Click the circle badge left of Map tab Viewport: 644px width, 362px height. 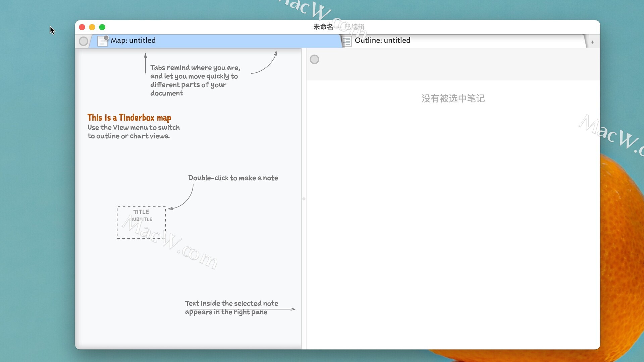[x=84, y=41]
